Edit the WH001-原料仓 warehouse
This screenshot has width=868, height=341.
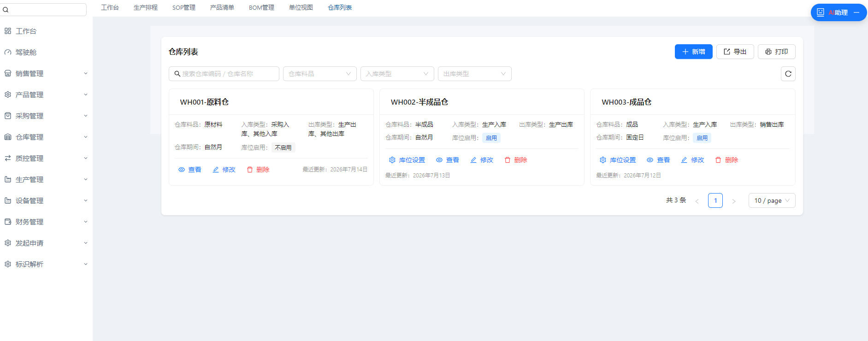click(224, 170)
